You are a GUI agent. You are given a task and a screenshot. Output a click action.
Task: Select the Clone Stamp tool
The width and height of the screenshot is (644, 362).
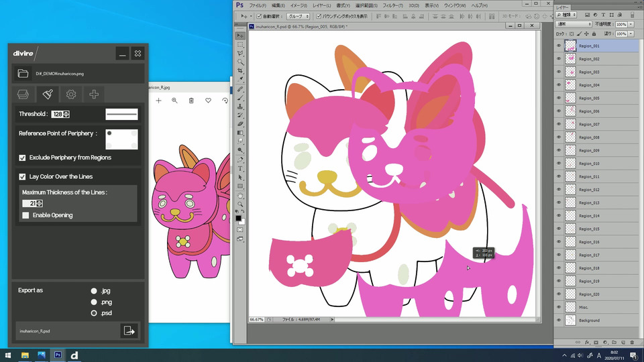click(x=240, y=107)
